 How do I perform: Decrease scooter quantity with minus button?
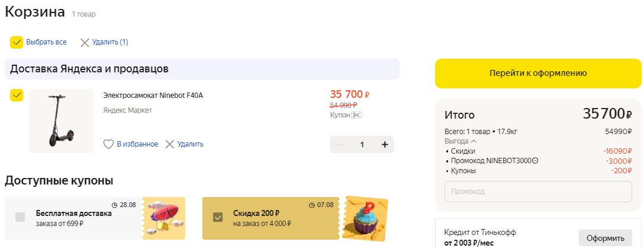[339, 144]
